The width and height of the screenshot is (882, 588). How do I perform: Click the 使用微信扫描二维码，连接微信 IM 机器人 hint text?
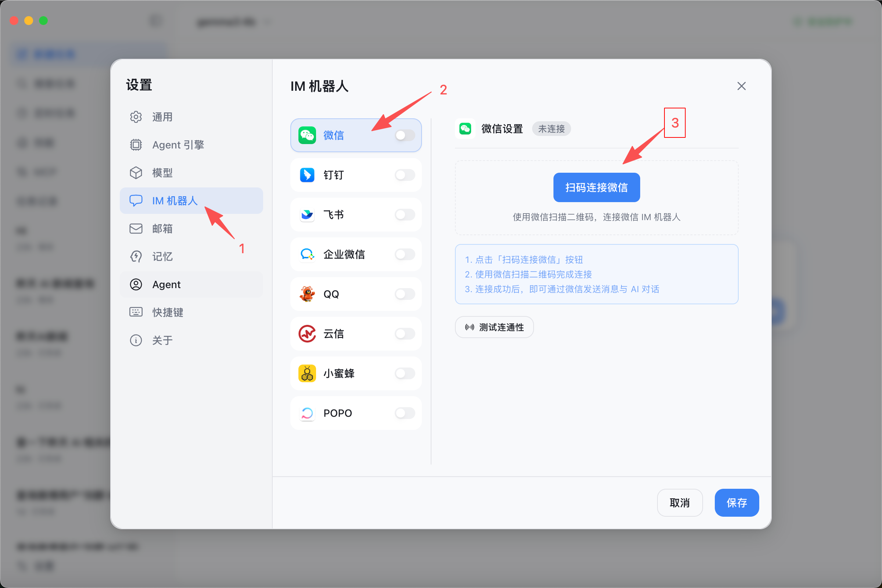click(x=596, y=218)
